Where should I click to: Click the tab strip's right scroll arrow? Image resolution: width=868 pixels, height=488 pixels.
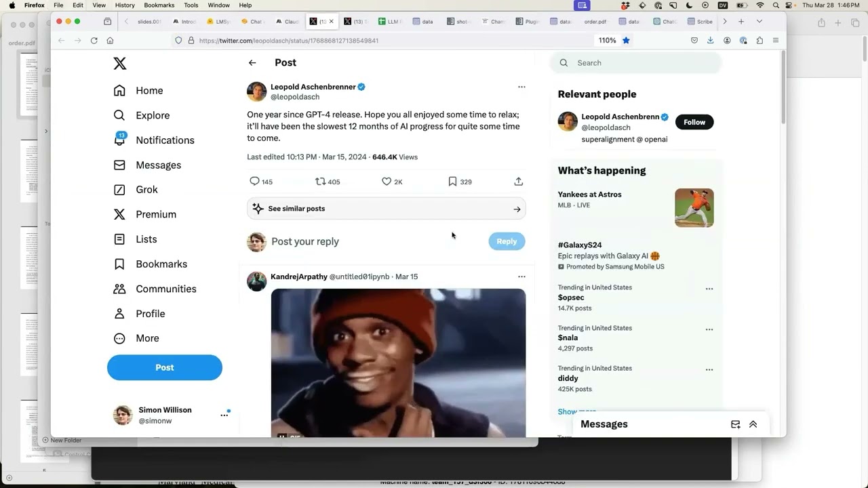[724, 22]
